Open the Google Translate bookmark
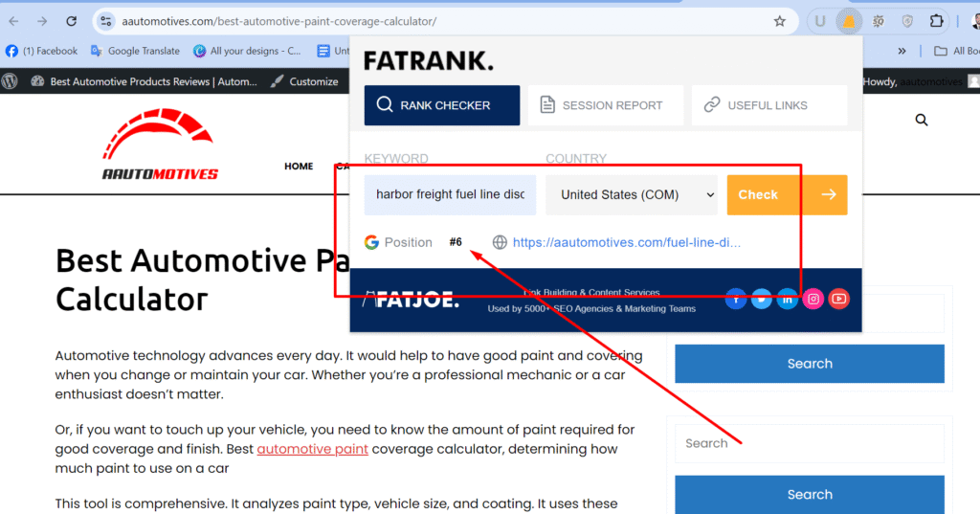The width and height of the screenshot is (980, 514). coord(135,51)
